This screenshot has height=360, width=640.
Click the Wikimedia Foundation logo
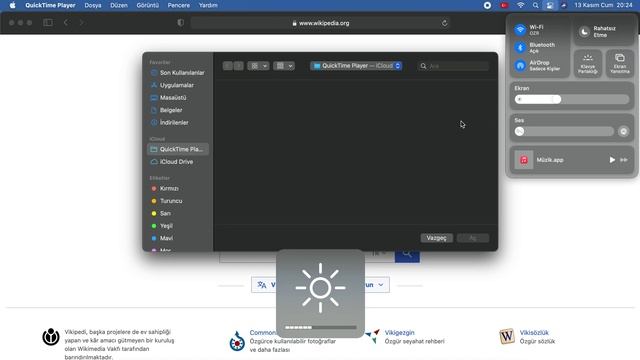click(51, 337)
